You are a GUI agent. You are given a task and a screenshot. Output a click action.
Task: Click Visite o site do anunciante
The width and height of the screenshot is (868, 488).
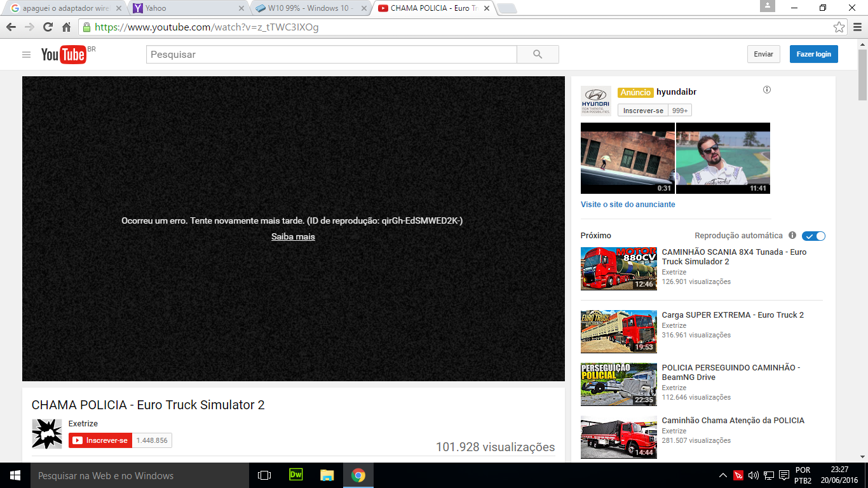click(628, 205)
